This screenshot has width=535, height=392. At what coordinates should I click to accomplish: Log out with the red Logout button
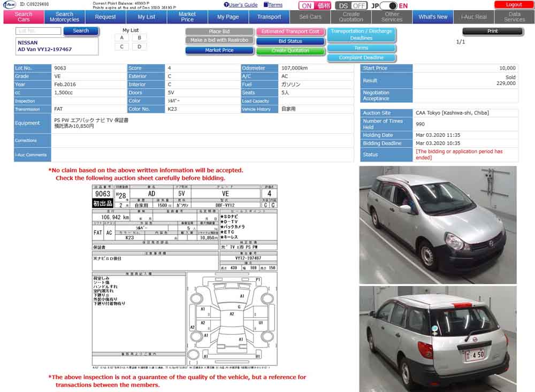click(514, 4)
